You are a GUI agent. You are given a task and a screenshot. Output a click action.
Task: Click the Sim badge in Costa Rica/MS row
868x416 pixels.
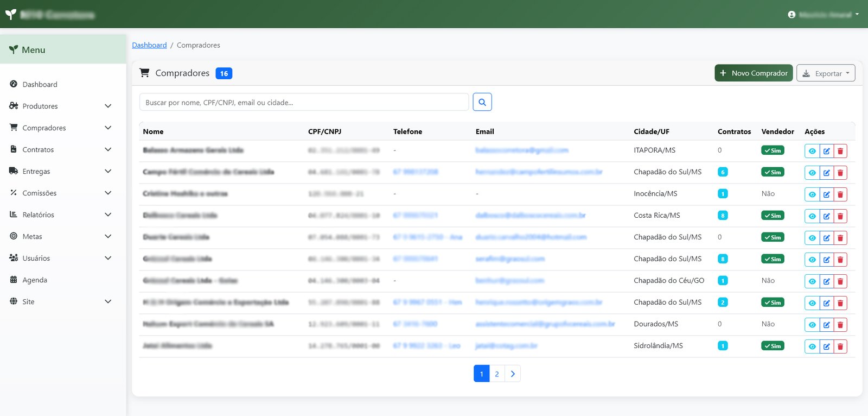773,216
